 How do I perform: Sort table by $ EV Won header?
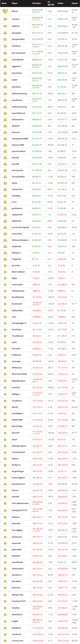tap(37, 3)
